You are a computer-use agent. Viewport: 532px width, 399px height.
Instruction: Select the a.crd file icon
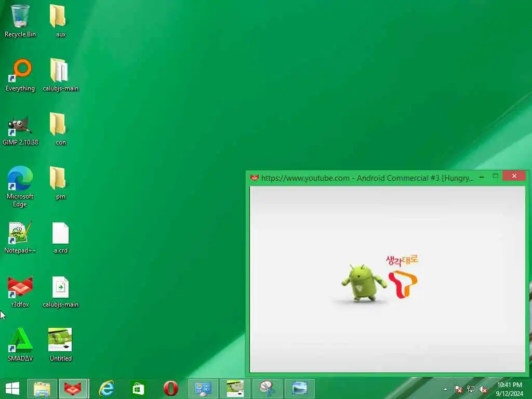[60, 237]
